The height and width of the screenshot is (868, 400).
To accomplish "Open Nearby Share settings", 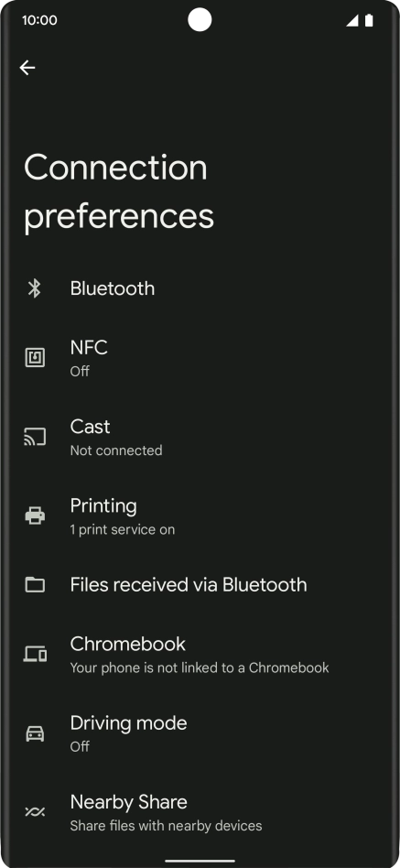I will point(200,812).
